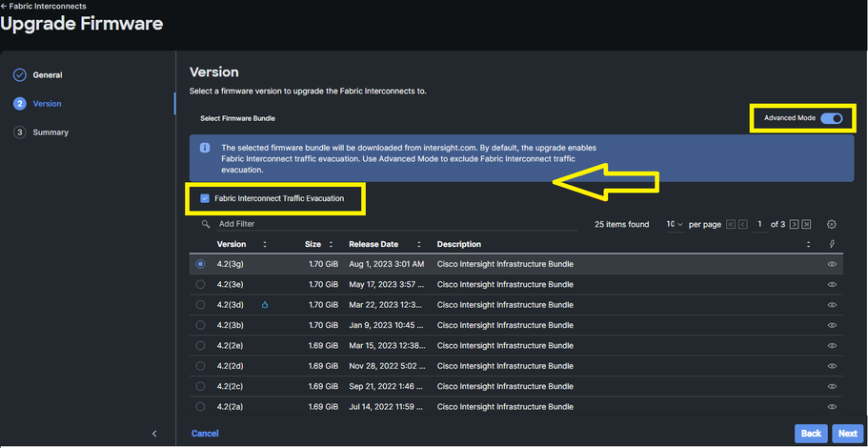
Task: Click the recommended icon beside 4.2(3d)
Action: coord(265,305)
